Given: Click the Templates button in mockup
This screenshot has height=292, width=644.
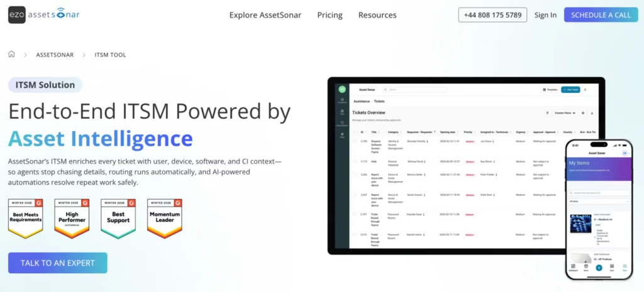Looking at the screenshot, I should 550,89.
